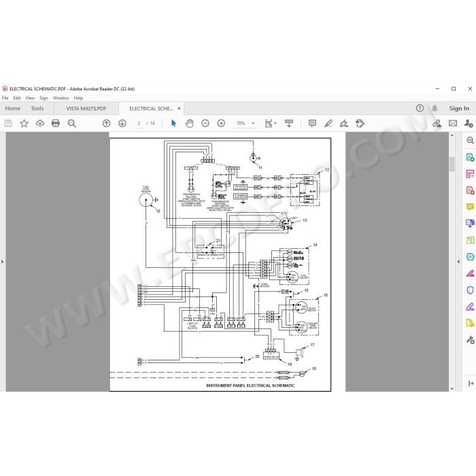
Task: Go to the next page with the down arrow
Action: pyautogui.click(x=122, y=123)
